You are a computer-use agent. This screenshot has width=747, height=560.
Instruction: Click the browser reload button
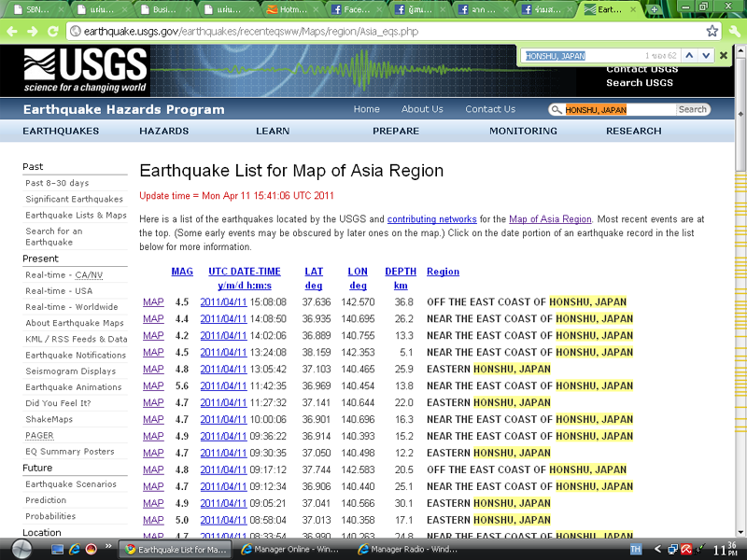54,31
